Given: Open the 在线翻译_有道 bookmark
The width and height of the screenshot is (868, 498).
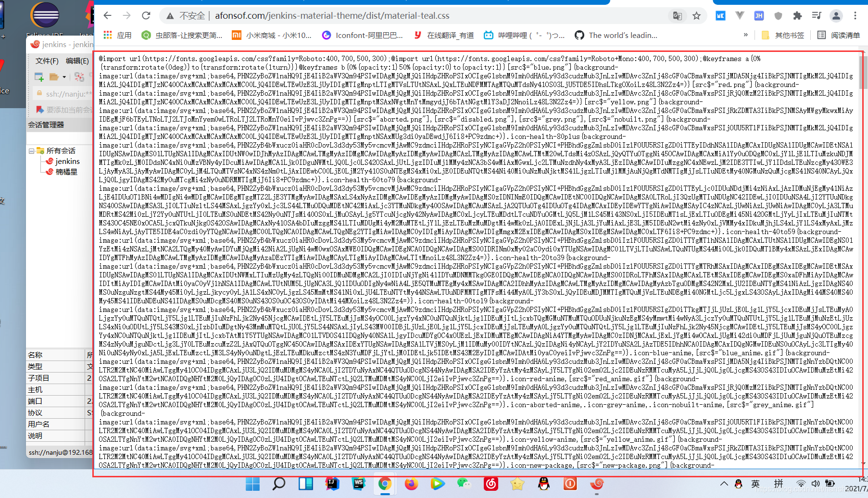Looking at the screenshot, I should (444, 35).
